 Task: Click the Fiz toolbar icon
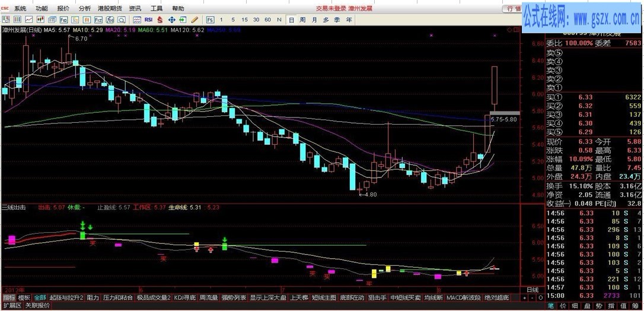[98, 20]
